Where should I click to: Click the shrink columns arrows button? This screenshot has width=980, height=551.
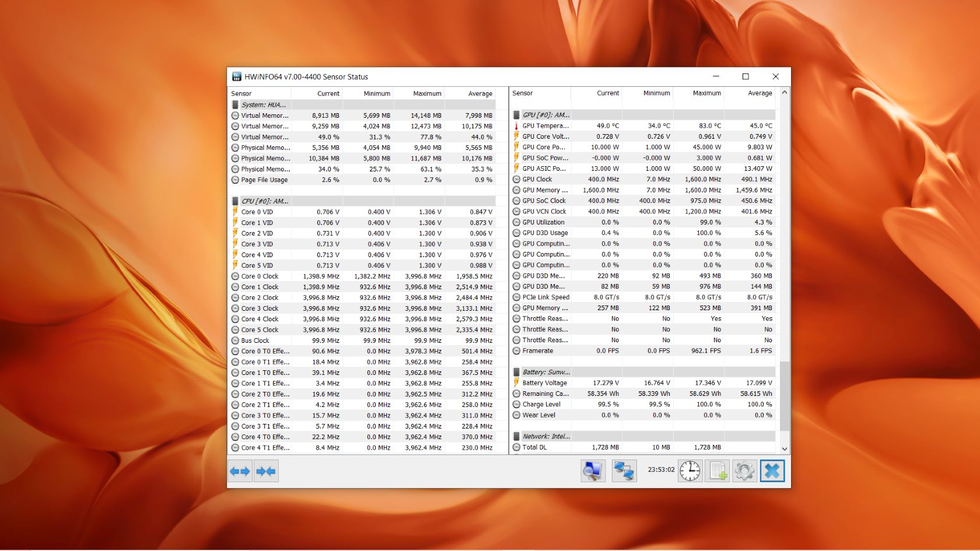(266, 471)
